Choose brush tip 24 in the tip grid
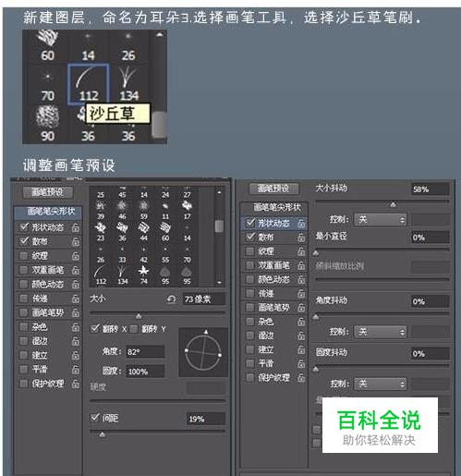The width and height of the screenshot is (461, 476). [165, 193]
